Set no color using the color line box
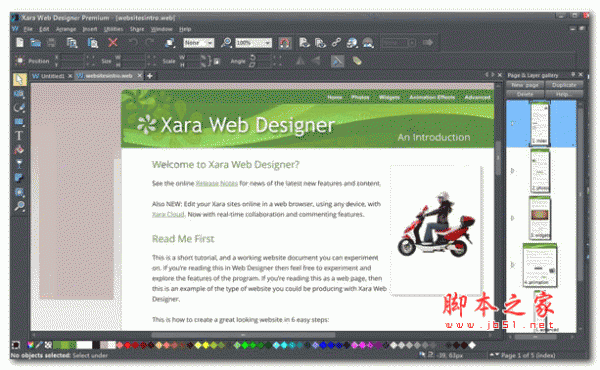600x370 pixels. click(x=48, y=345)
